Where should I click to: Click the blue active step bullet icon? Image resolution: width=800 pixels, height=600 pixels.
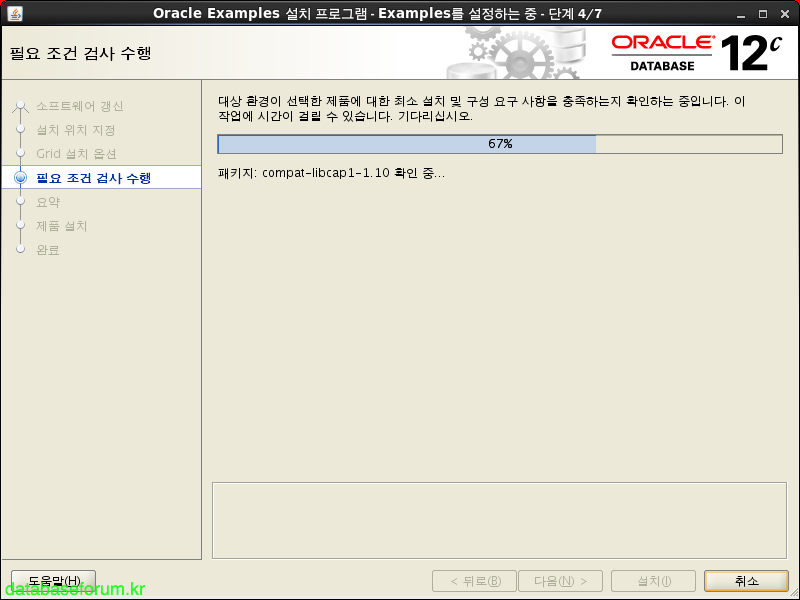tap(20, 178)
